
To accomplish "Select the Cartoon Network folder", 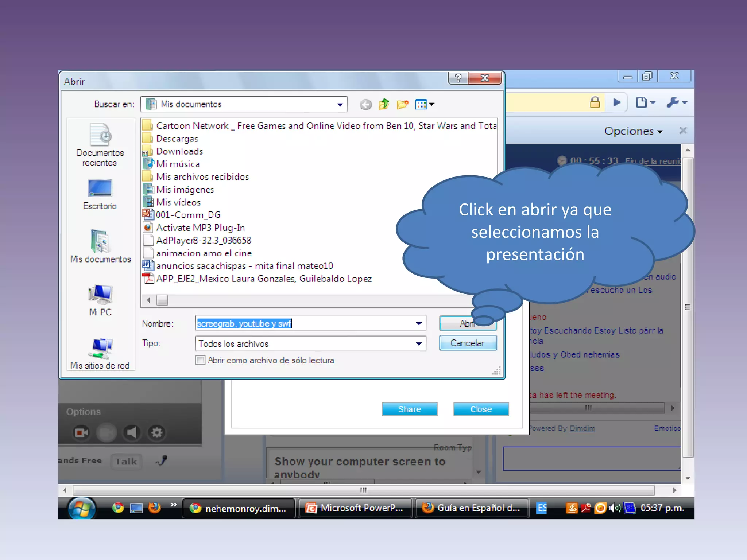I will [x=320, y=126].
